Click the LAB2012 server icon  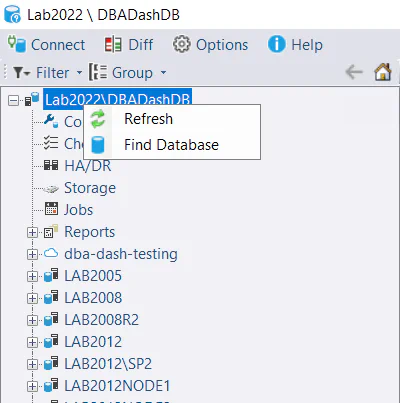[x=51, y=341]
